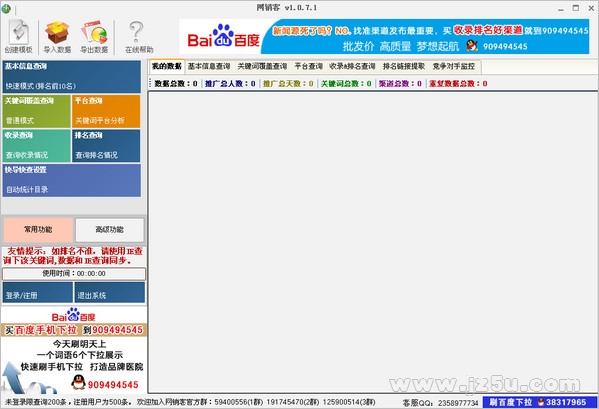The height and width of the screenshot is (409, 599).
Task: Click the 退出系统 button
Action: point(110,292)
